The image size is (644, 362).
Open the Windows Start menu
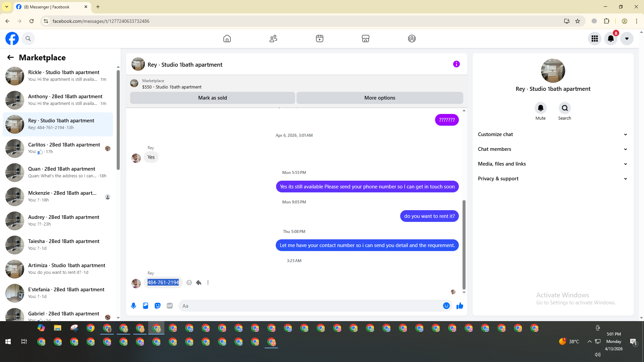coord(8,342)
